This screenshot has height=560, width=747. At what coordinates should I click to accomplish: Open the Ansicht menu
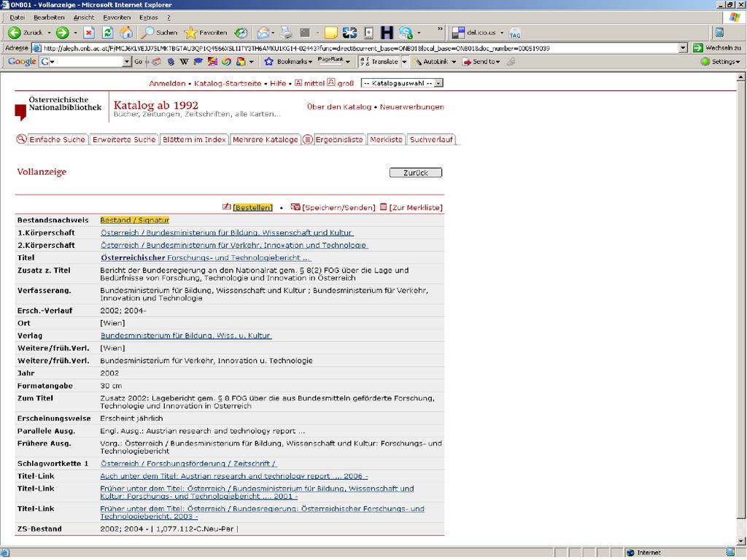[x=84, y=17]
